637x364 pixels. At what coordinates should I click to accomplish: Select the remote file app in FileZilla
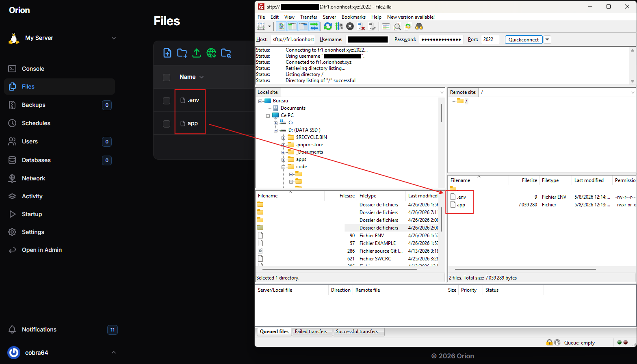pyautogui.click(x=461, y=205)
